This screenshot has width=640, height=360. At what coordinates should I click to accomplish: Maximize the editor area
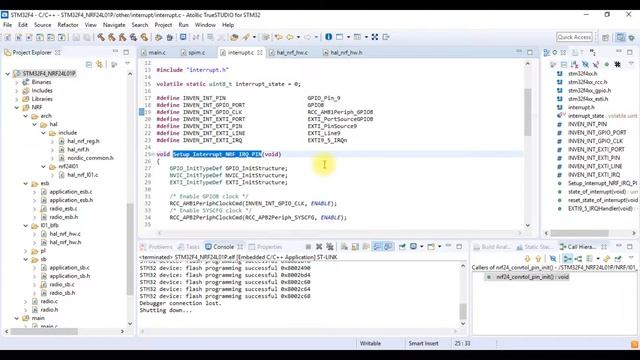[530, 52]
